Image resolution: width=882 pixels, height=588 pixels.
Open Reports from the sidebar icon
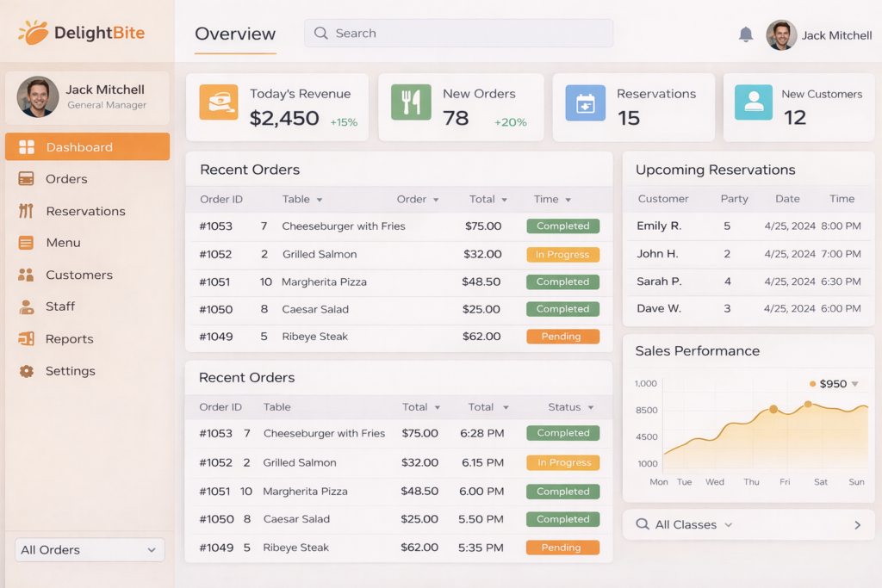27,339
